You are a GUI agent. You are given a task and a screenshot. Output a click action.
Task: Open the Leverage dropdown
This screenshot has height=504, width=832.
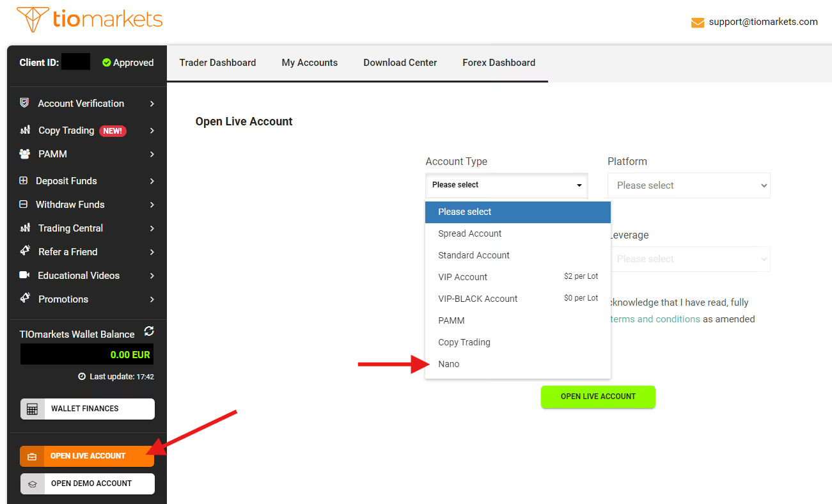coord(689,258)
